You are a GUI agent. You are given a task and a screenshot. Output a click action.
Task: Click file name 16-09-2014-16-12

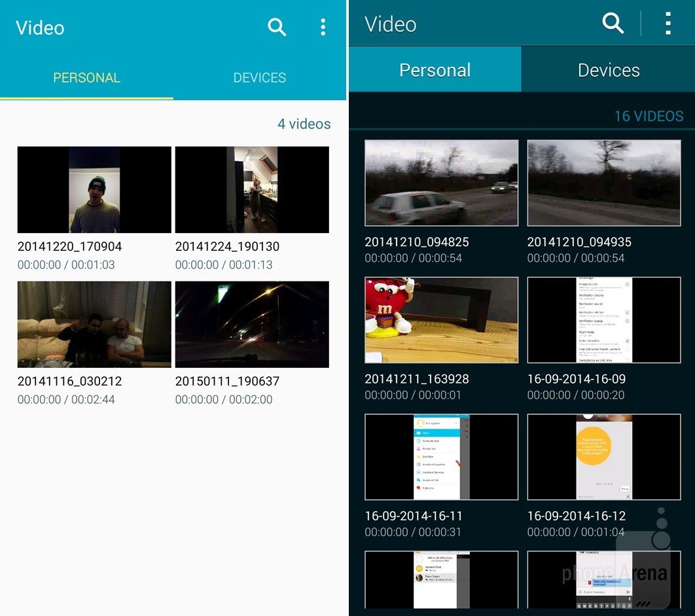tap(576, 516)
